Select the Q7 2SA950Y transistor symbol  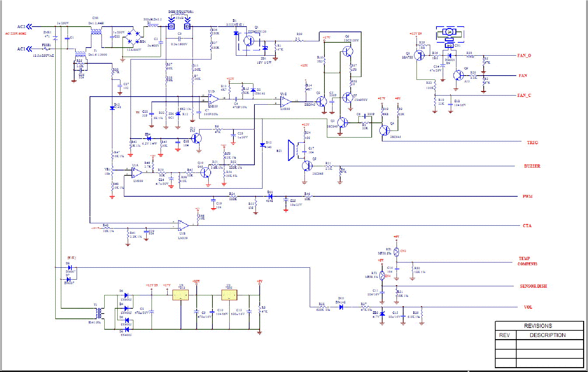pos(348,98)
